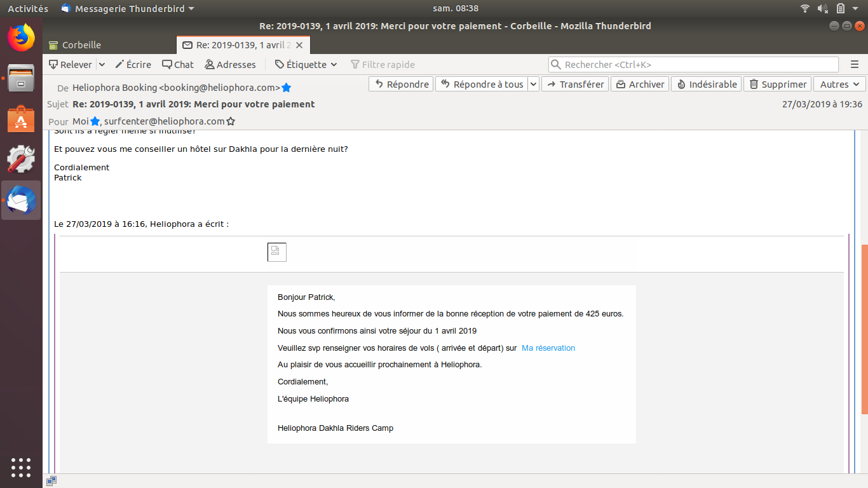Screen dimensions: 868x488
Task: Select the Thunderbird dock icon
Action: click(x=21, y=200)
